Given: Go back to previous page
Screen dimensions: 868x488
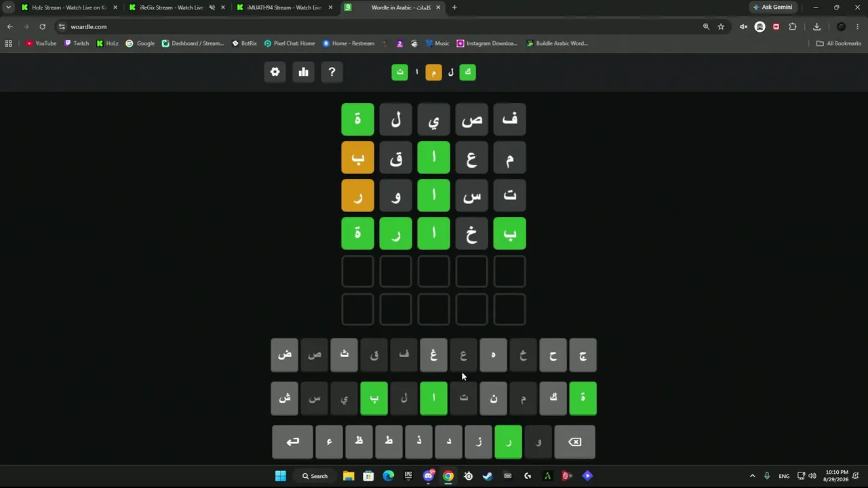Looking at the screenshot, I should 9,26.
